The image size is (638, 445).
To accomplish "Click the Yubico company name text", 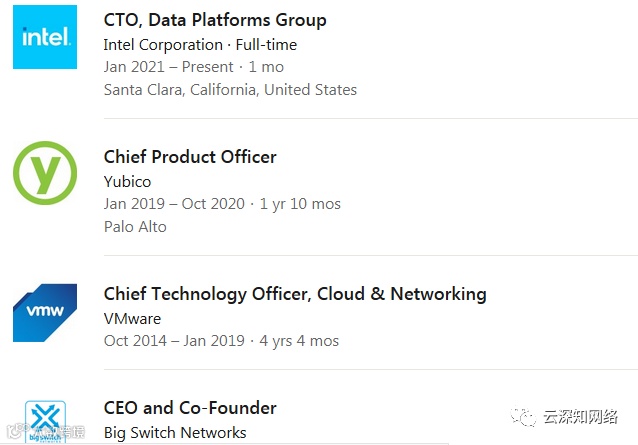I will (x=127, y=182).
